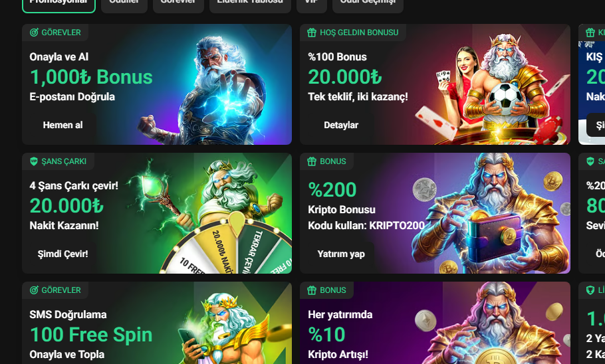The width and height of the screenshot is (605, 364).
Task: Open the %10 Kripto Artışı promotion card
Action: [x=435, y=323]
